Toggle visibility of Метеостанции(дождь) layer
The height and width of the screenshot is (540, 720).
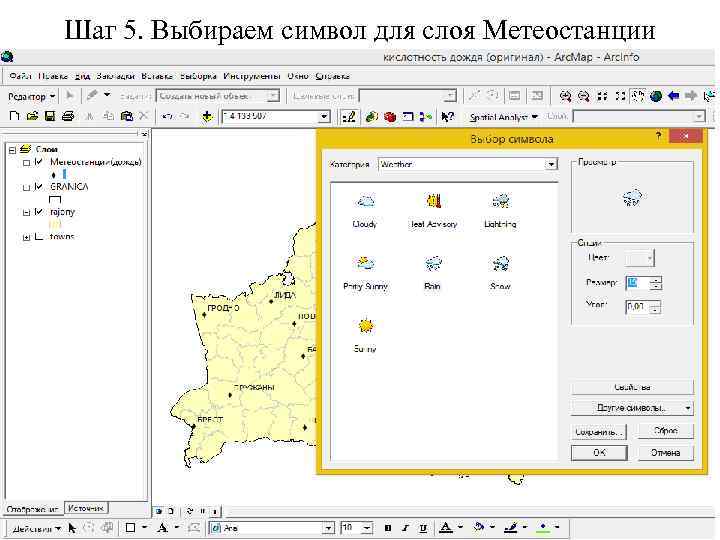click(39, 162)
